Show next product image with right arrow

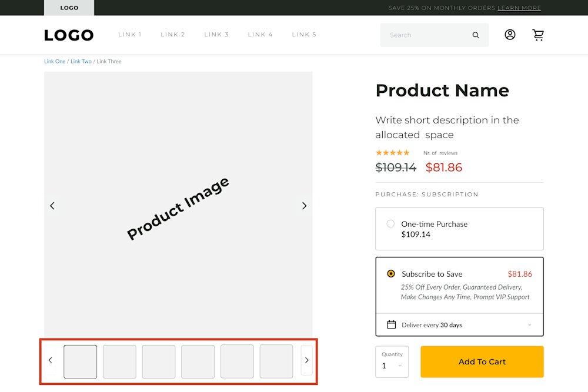pos(304,206)
